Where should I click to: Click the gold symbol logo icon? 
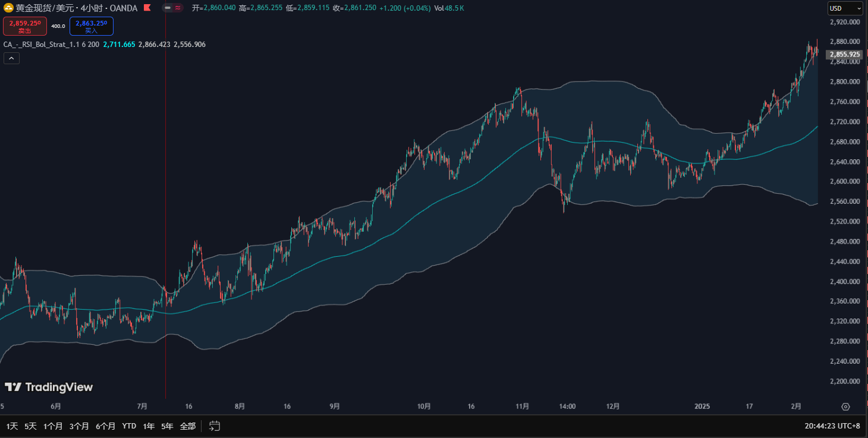pyautogui.click(x=8, y=8)
